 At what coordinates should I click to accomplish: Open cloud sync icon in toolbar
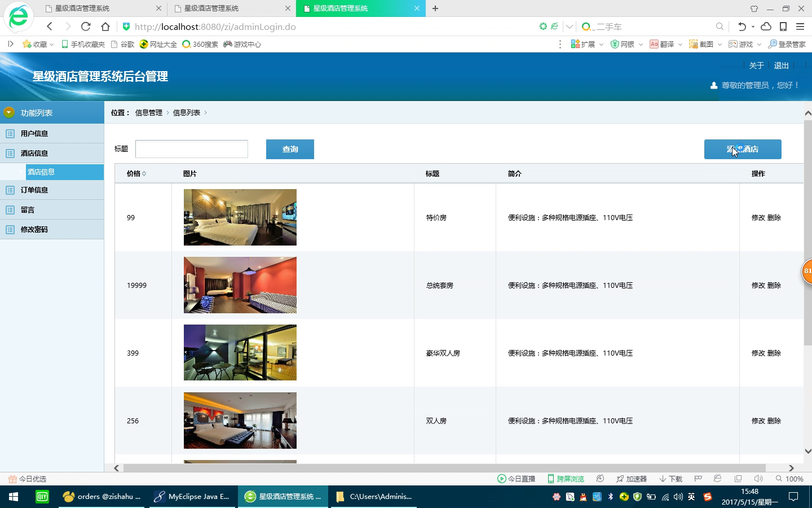[766, 27]
